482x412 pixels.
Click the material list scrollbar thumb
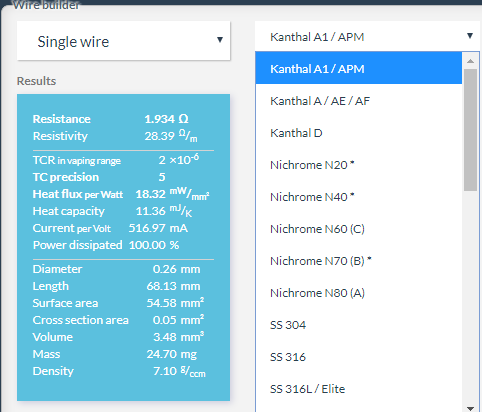[x=470, y=130]
